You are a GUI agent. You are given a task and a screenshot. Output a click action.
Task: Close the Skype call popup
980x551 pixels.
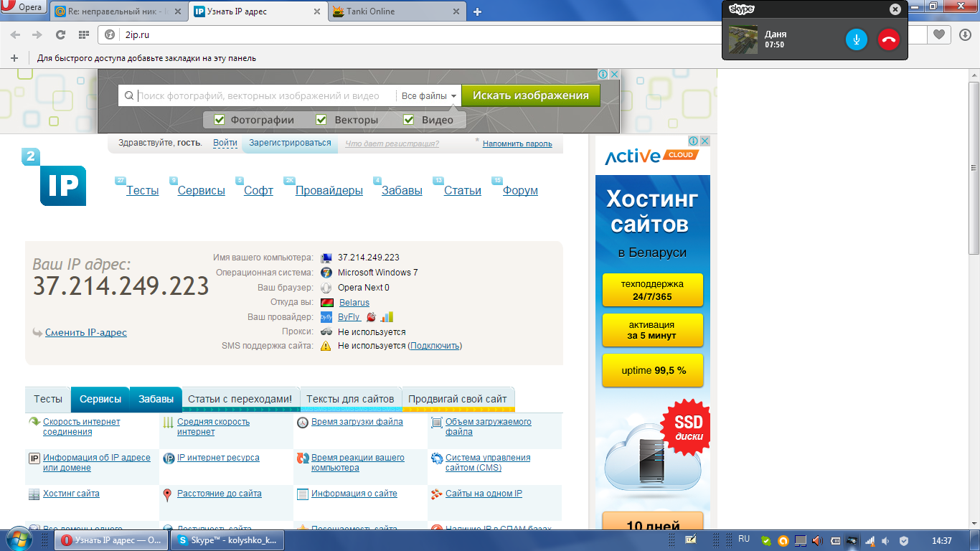coord(895,9)
